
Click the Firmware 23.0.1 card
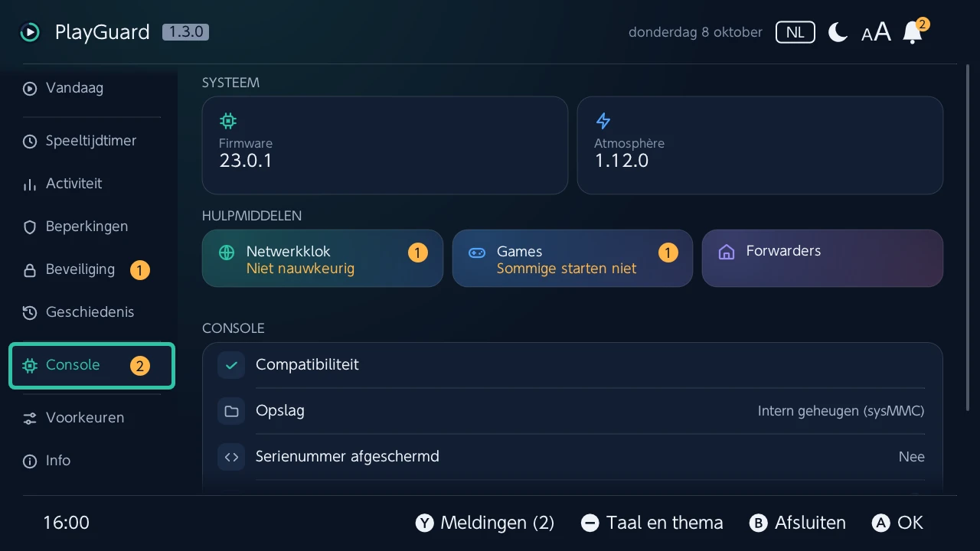tap(384, 145)
